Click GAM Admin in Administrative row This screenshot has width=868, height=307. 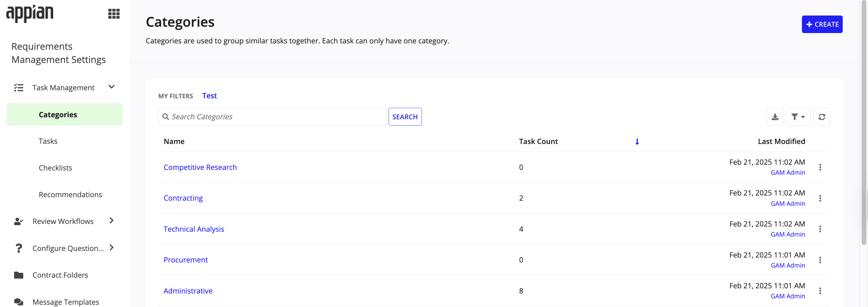tap(788, 296)
